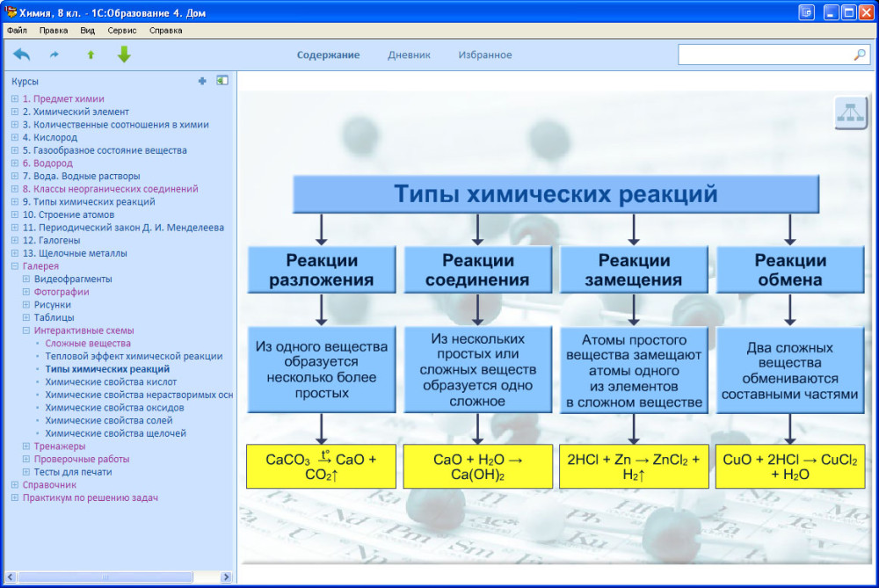
Task: Toggle the course panel view icon
Action: pos(222,81)
